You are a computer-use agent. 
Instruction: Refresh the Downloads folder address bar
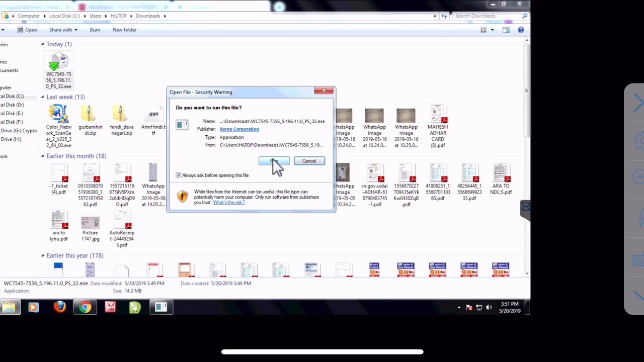(x=444, y=16)
